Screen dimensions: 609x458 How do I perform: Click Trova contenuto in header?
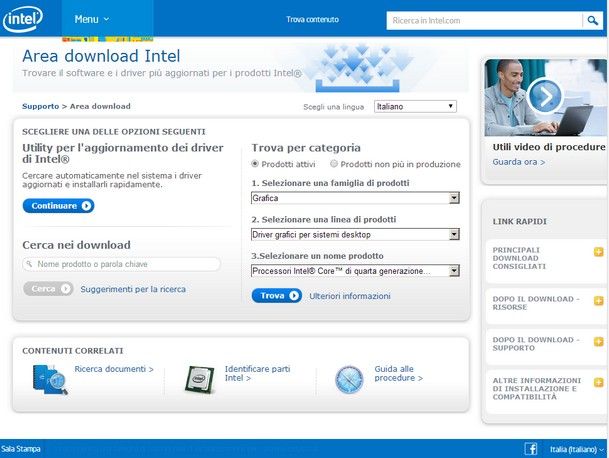(x=312, y=19)
